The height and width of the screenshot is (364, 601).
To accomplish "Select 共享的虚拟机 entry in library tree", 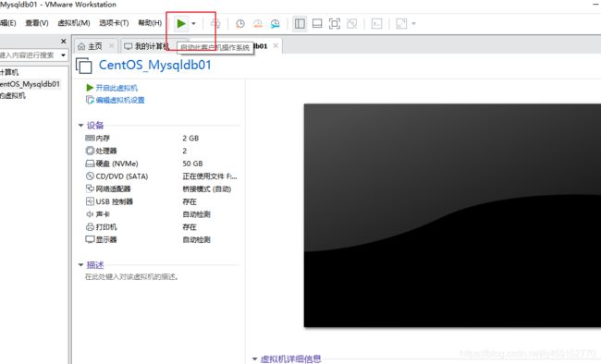I will [x=13, y=95].
